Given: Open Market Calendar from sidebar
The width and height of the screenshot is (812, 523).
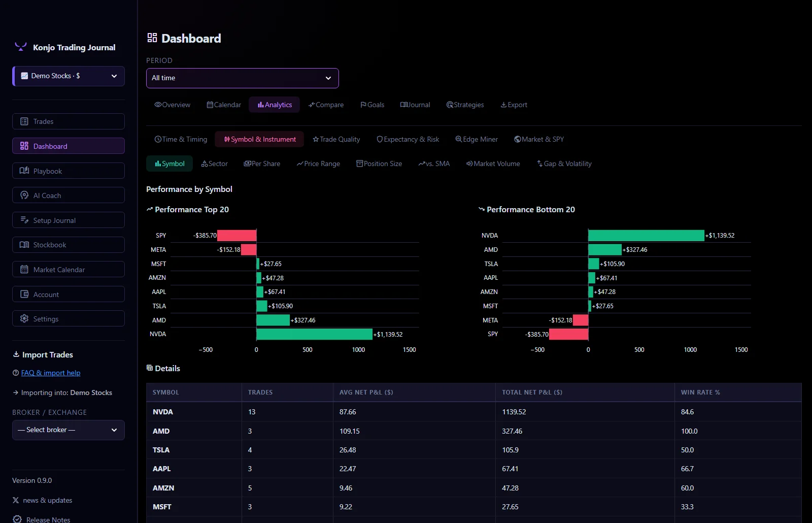Looking at the screenshot, I should click(x=69, y=269).
